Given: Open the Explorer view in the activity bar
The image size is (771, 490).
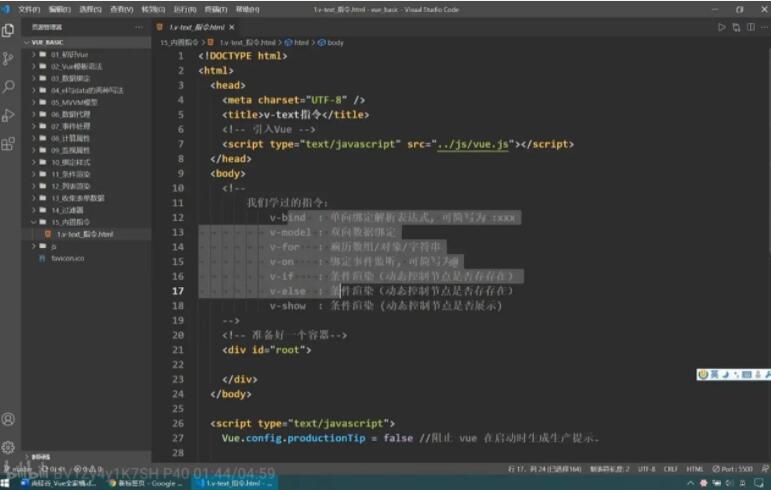Looking at the screenshot, I should tap(8, 30).
